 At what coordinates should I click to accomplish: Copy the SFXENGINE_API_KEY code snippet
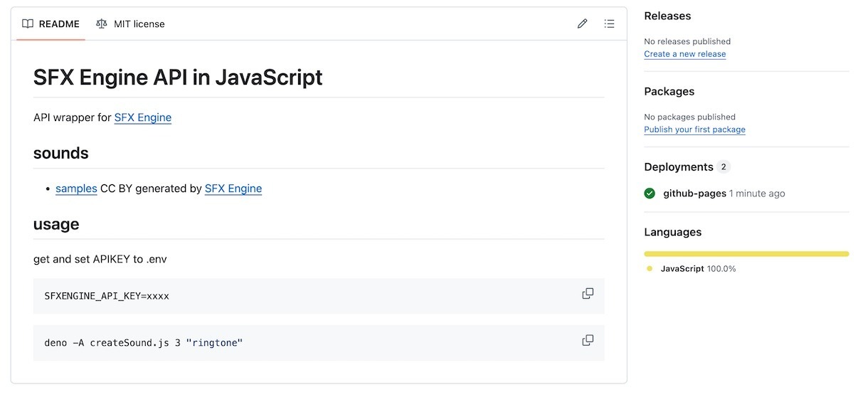point(588,294)
